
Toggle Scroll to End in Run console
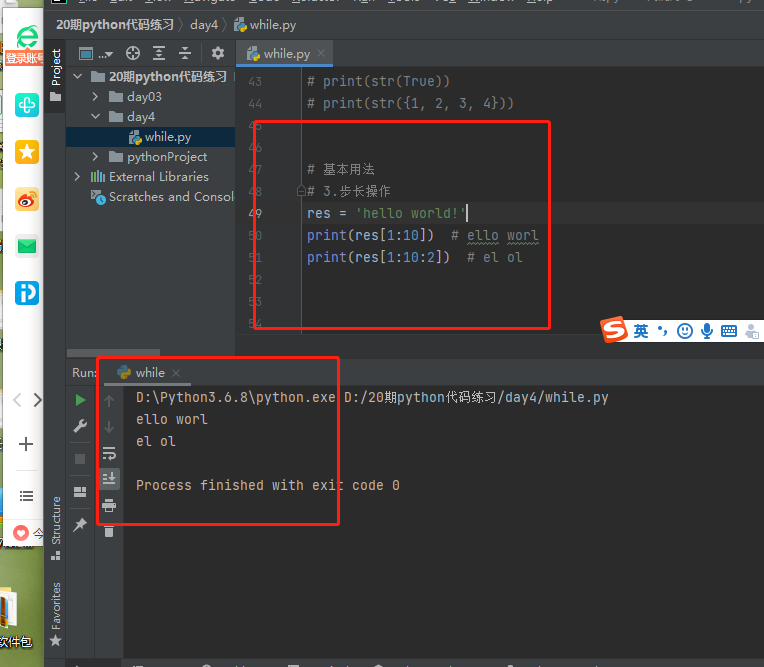pos(109,479)
